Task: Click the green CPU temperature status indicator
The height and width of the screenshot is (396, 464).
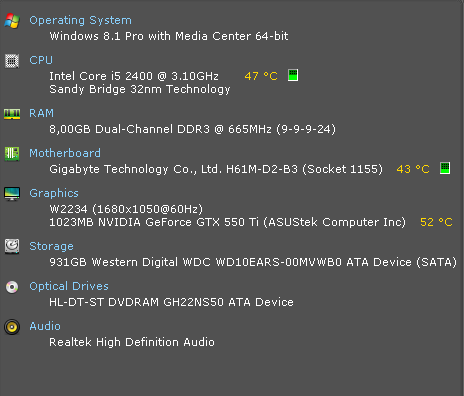Action: (293, 75)
